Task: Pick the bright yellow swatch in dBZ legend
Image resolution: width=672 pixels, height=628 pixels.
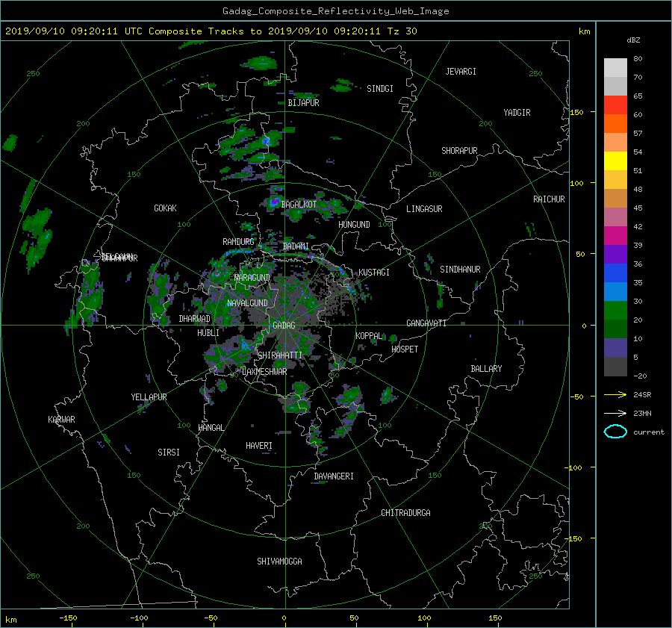Action: click(x=615, y=161)
